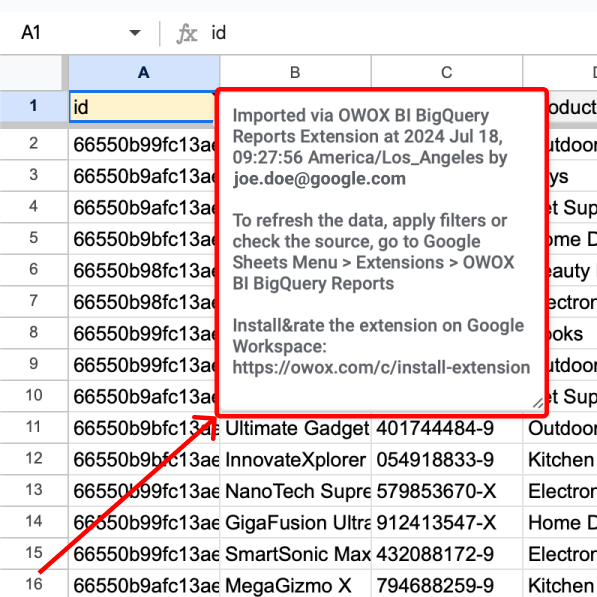Click the formula bar containing id
Screen dimensions: 597x597
[404, 33]
